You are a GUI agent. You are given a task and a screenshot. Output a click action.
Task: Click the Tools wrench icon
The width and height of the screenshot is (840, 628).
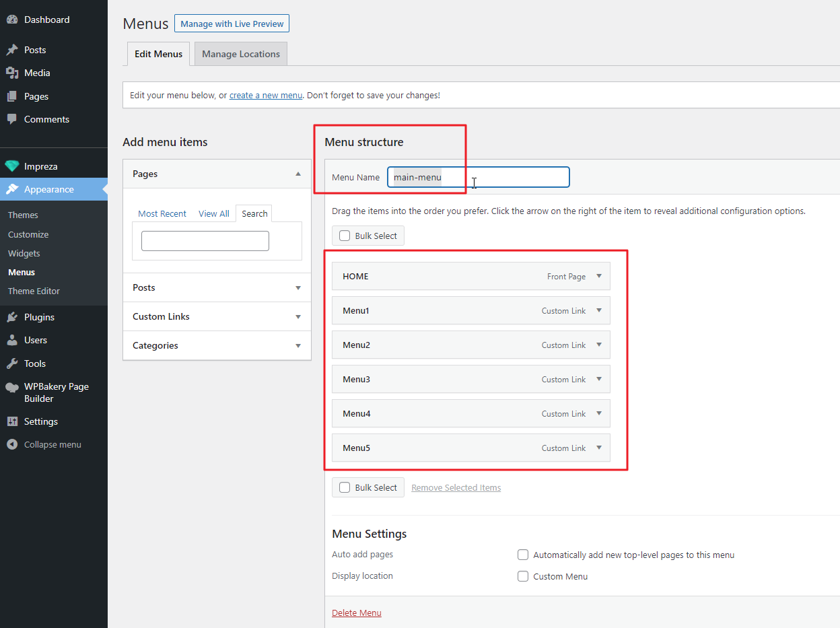pyautogui.click(x=12, y=363)
